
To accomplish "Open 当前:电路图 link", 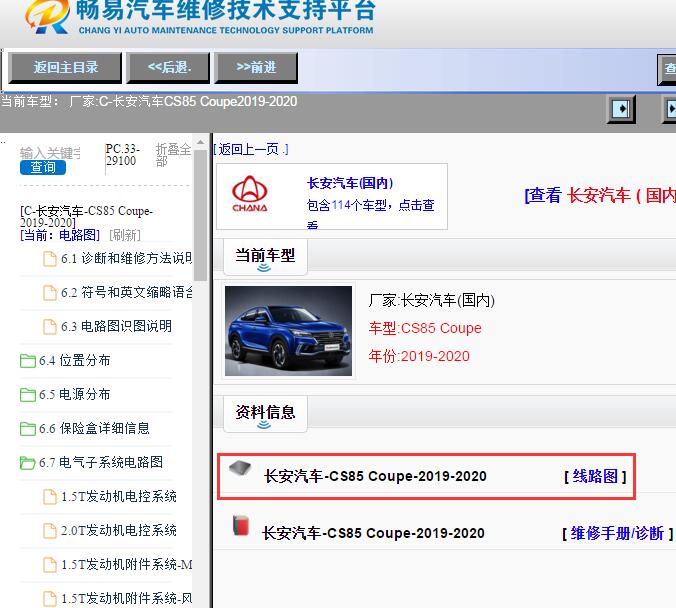I will click(x=60, y=235).
